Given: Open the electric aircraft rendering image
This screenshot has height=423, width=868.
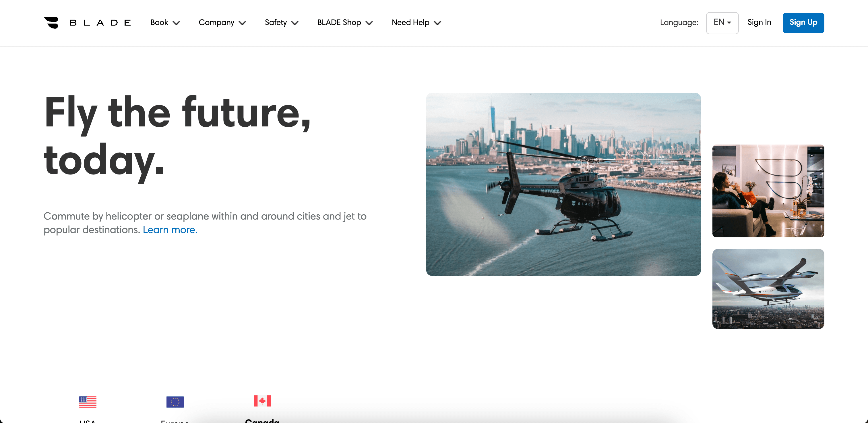Looking at the screenshot, I should tap(768, 289).
